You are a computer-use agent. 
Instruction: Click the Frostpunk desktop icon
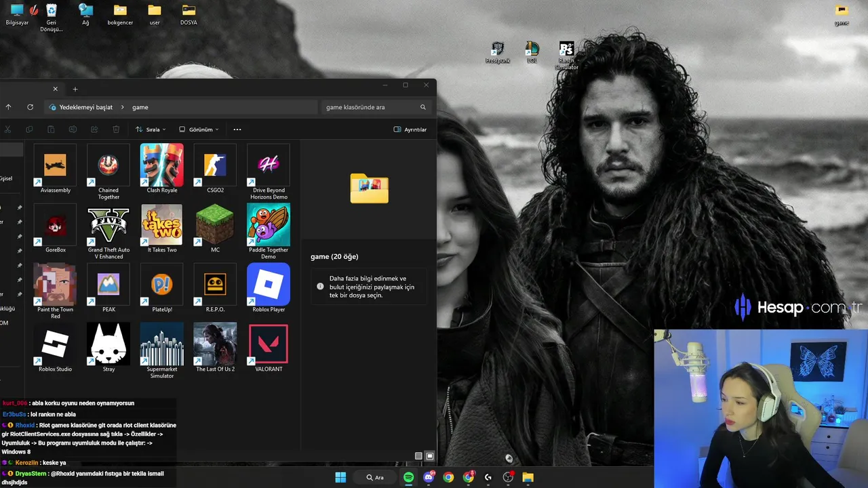(497, 53)
